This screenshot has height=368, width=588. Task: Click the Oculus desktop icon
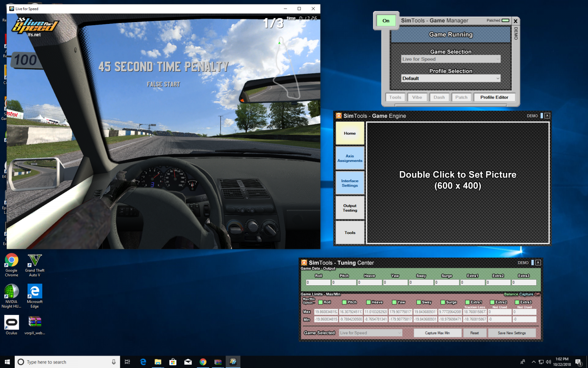(11, 323)
